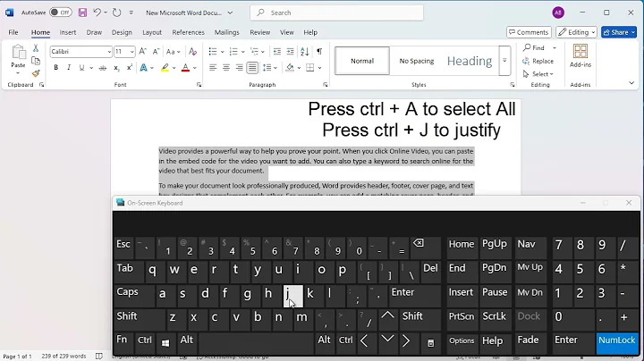This screenshot has height=361, width=644.
Task: Toggle left Shift key on On-Screen Keyboard
Action: coord(140,319)
